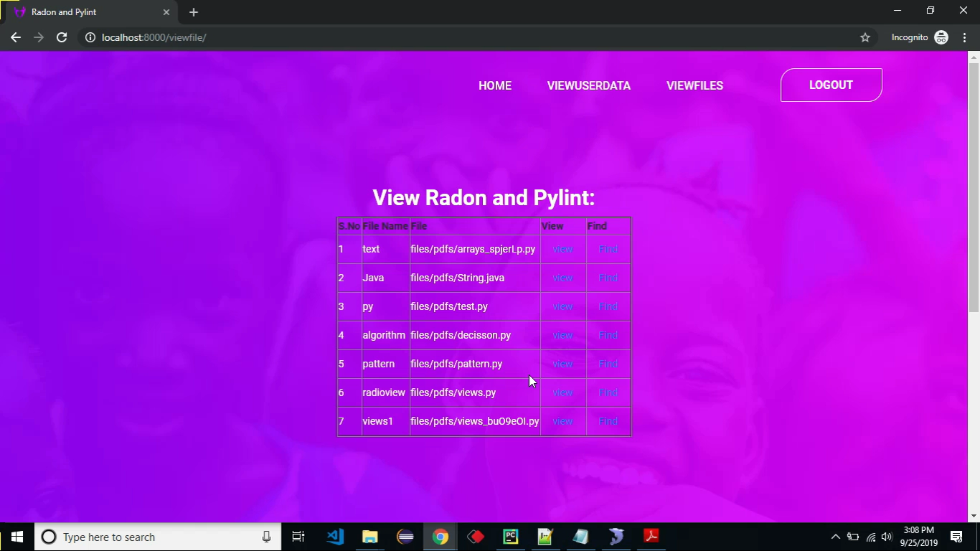Open the Windows Start menu
This screenshot has width=980, height=551.
[17, 537]
